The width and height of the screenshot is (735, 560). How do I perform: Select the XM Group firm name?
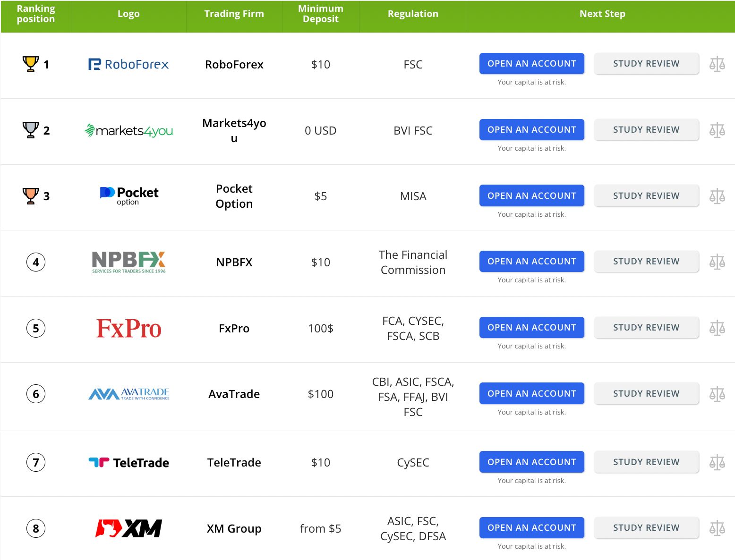(x=234, y=528)
